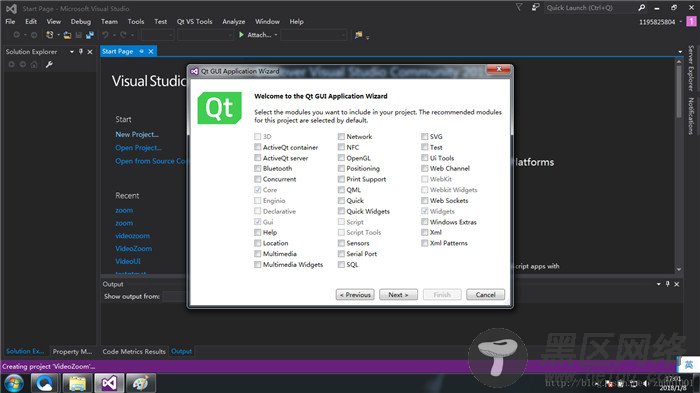Open recent project videozoom link
700x393 pixels.
click(133, 236)
